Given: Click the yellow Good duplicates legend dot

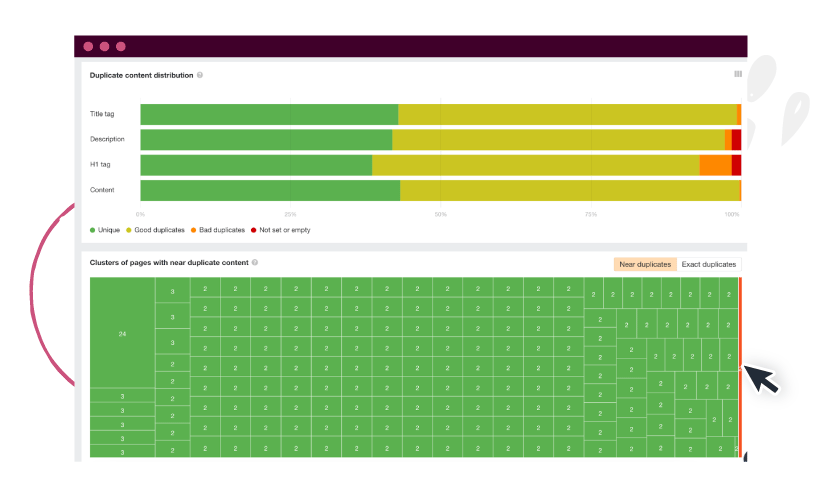Looking at the screenshot, I should pos(128,230).
